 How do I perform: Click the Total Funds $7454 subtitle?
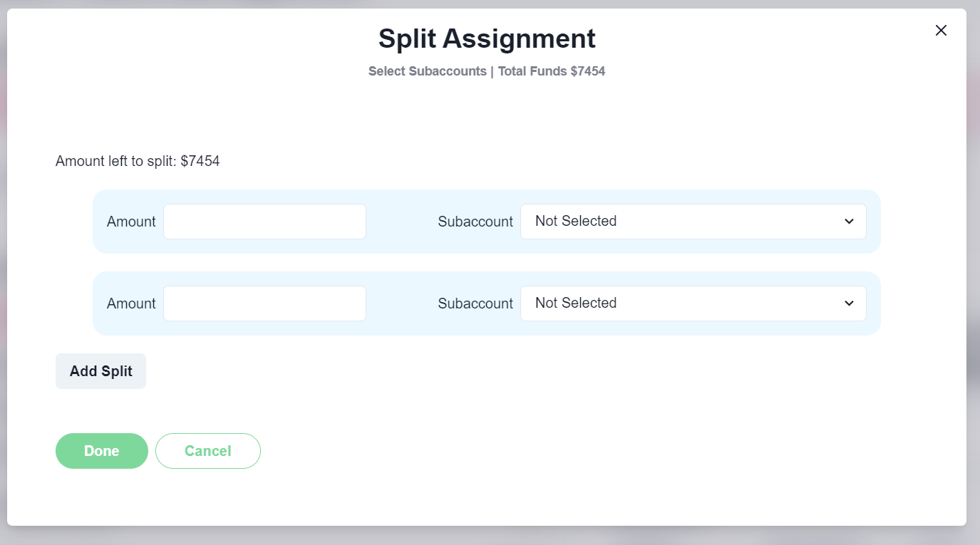click(551, 71)
